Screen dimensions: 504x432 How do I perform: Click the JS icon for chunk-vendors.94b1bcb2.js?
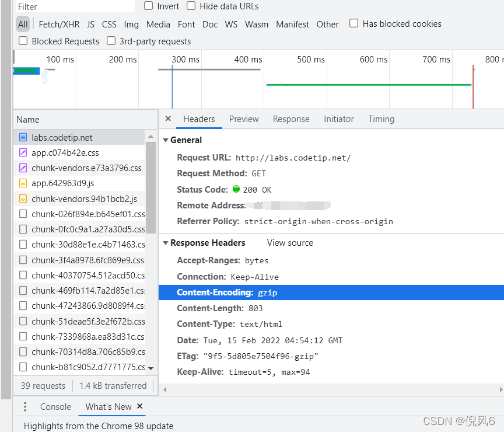tap(23, 199)
